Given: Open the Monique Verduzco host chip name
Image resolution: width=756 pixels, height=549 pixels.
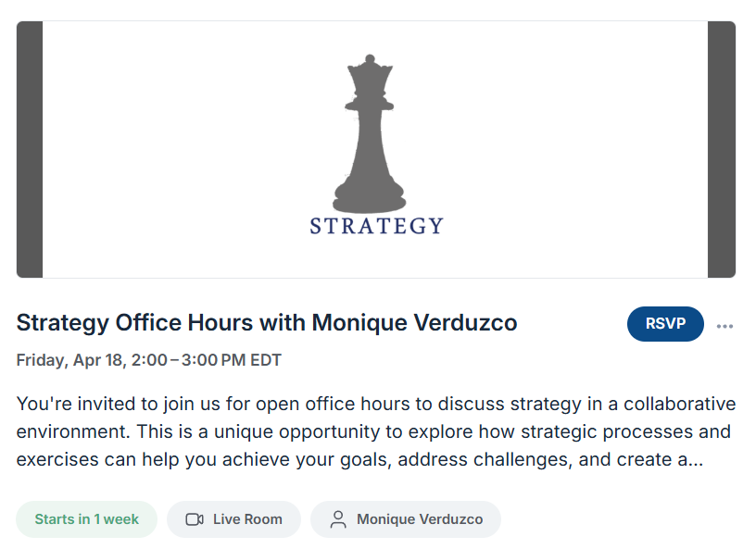Looking at the screenshot, I should pos(420,519).
